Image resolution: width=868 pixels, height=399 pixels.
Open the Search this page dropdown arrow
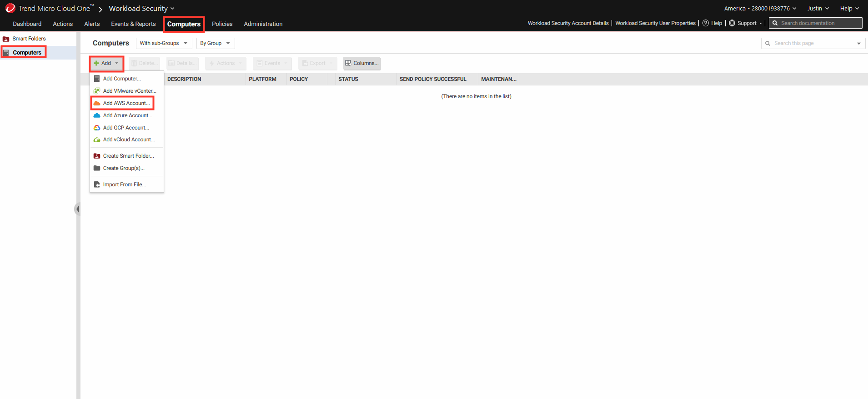click(859, 44)
